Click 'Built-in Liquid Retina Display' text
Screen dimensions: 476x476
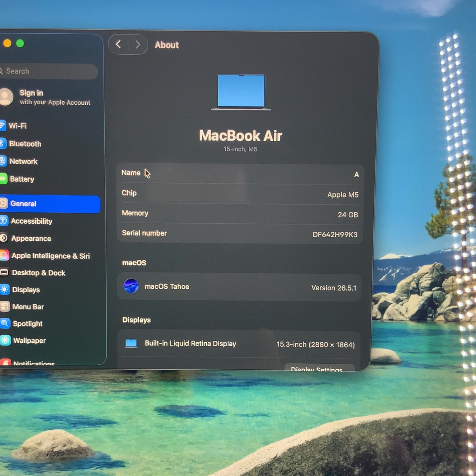click(190, 344)
